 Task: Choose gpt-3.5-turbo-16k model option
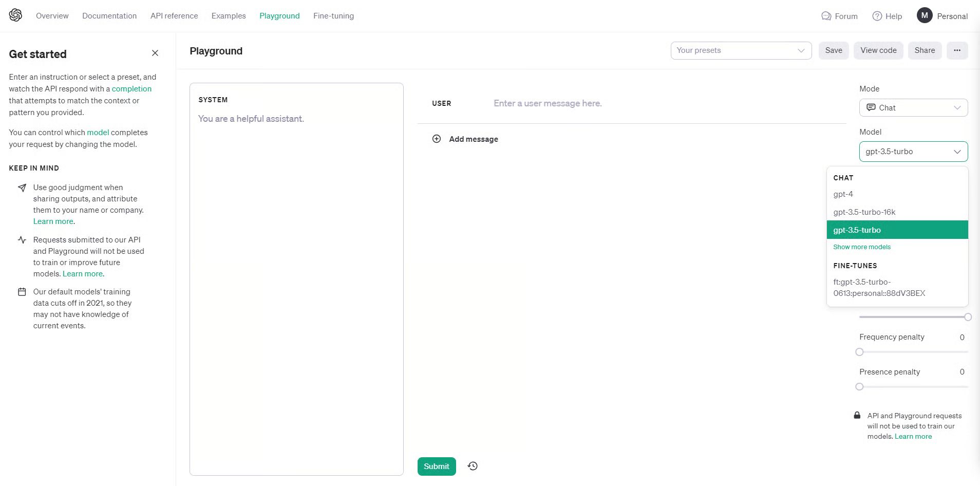(864, 212)
